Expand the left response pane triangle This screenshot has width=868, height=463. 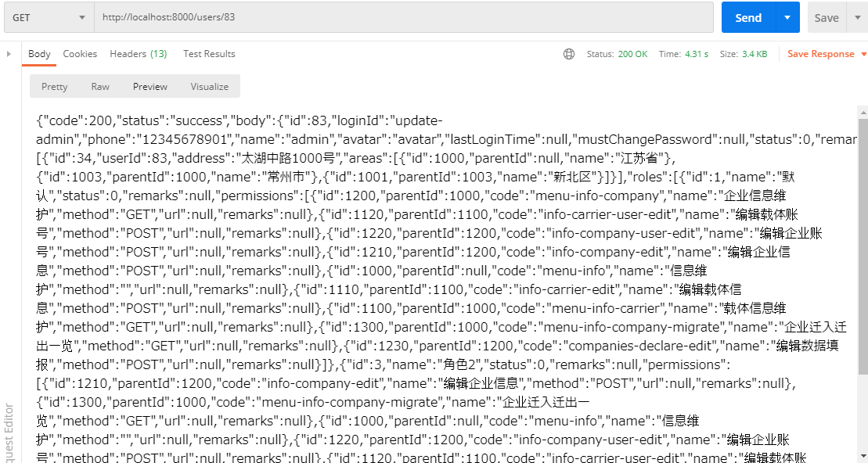pyautogui.click(x=9, y=54)
